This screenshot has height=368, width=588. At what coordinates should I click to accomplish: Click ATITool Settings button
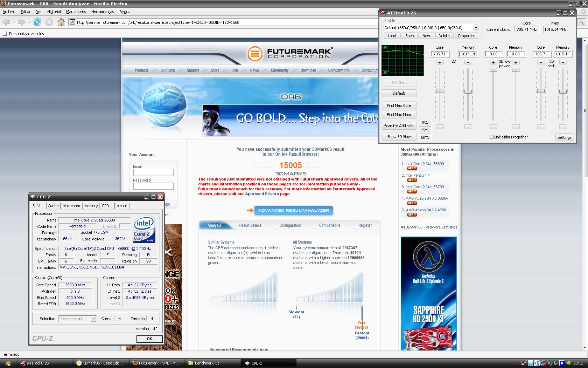pos(565,137)
